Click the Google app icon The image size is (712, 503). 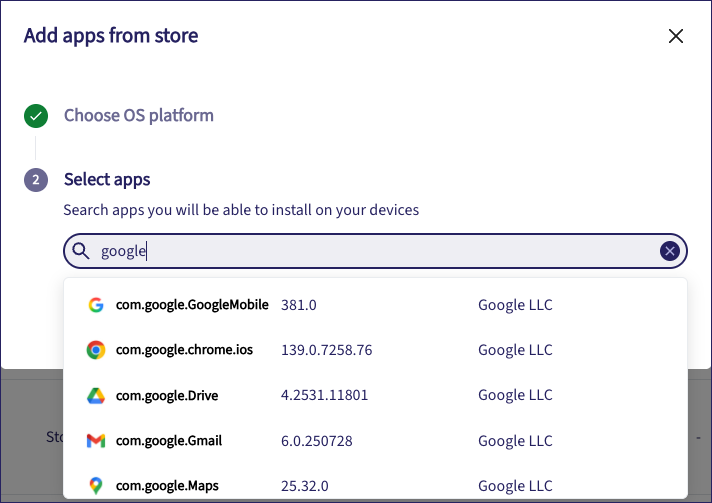96,305
